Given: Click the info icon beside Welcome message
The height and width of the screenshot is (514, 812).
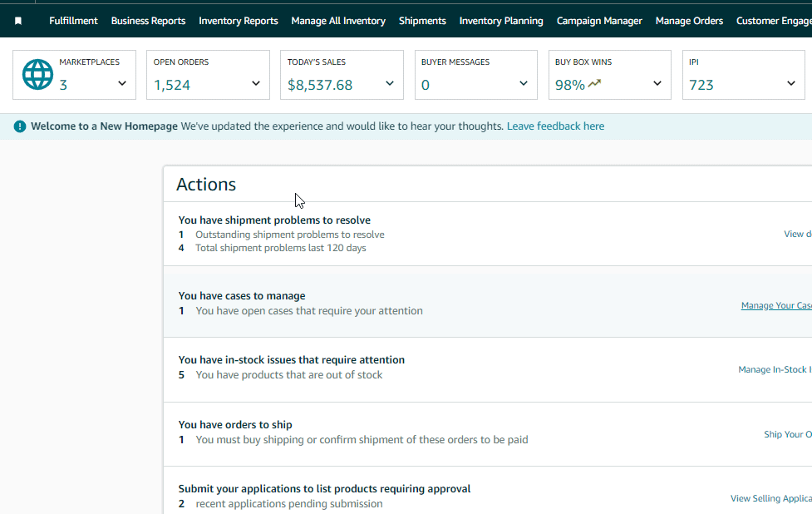Looking at the screenshot, I should (20, 126).
